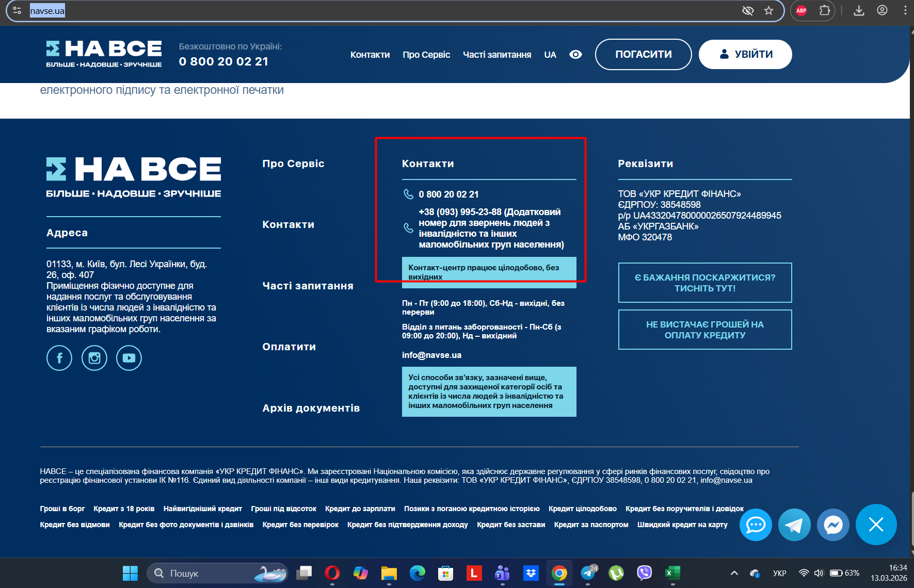Click the tracking protection eye icon in address bar
Viewport: 914px width, 588px height.
747,11
